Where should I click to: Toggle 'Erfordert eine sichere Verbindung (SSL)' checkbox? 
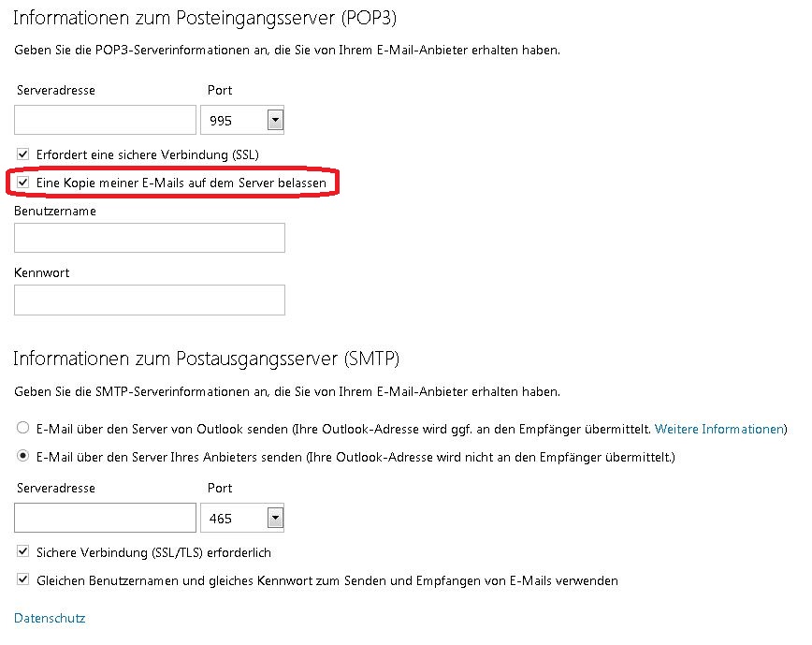tap(22, 154)
